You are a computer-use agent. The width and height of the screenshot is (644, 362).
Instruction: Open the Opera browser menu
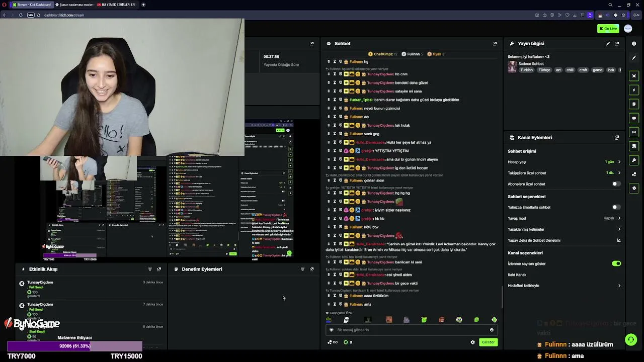coord(5,5)
